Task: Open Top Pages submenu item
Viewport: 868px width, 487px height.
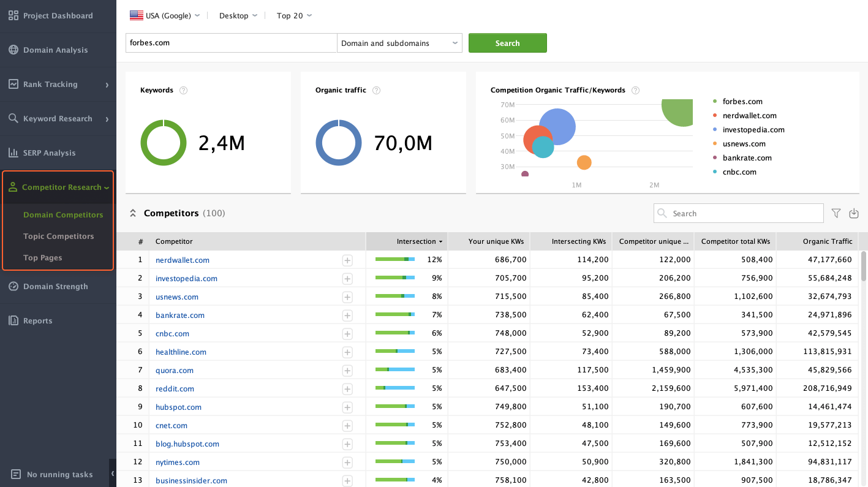Action: [x=43, y=257]
